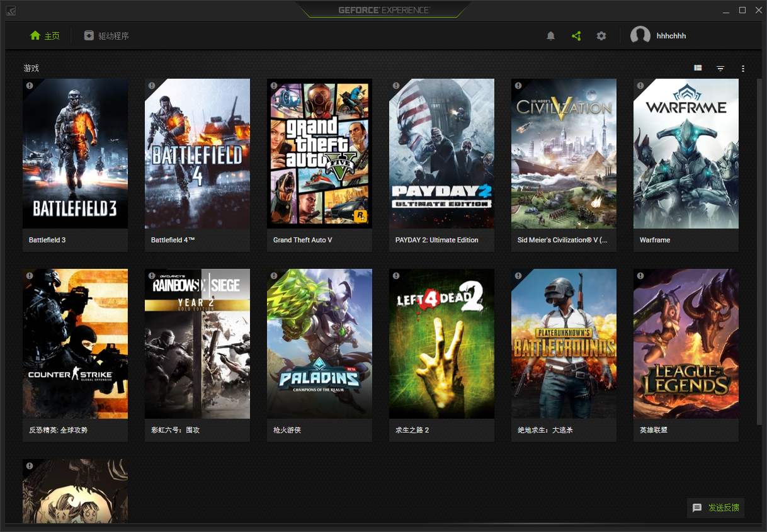
Task: Click the vertical scrollbar on the right
Action: coord(759,252)
